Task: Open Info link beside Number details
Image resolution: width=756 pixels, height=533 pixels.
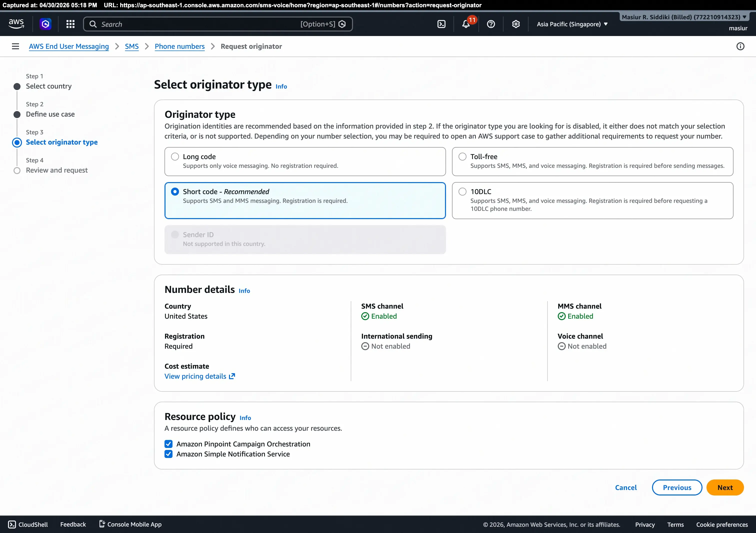Action: coord(244,291)
